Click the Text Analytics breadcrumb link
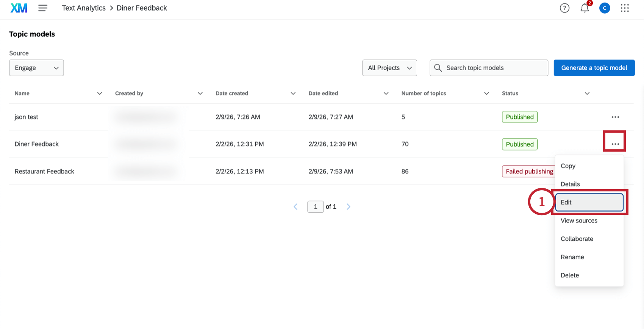 coord(84,8)
